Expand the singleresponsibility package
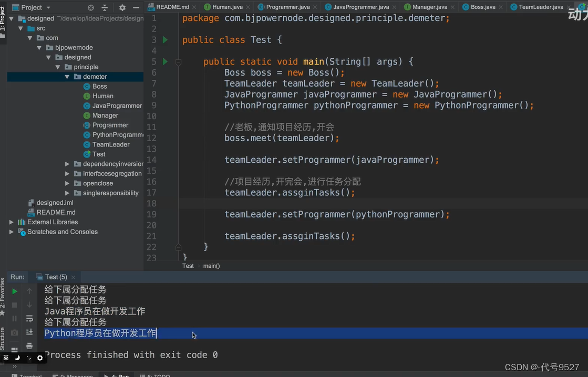 click(67, 193)
